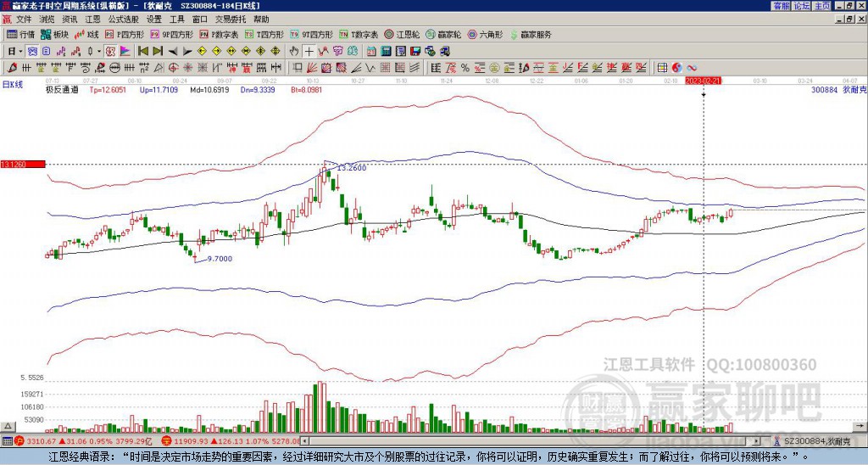The width and height of the screenshot is (868, 465).
Task: Select the red pencil drawing tool
Action: tap(12, 68)
